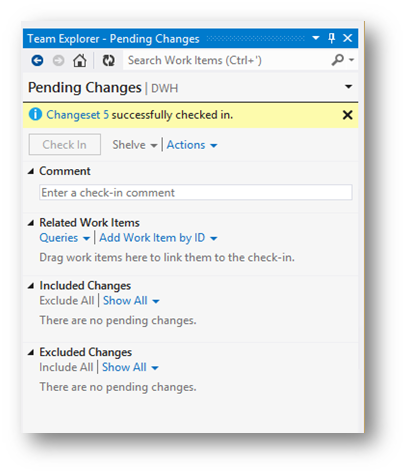Click the Refresh icon in toolbar

tap(108, 61)
